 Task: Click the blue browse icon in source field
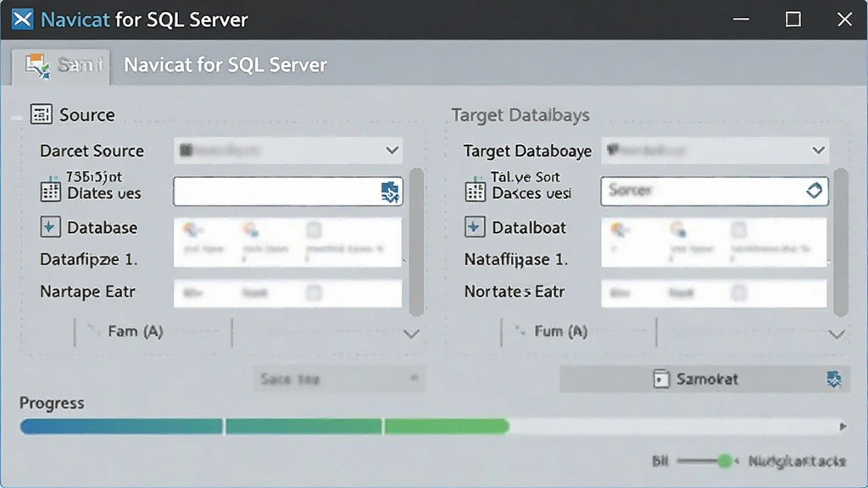[390, 192]
